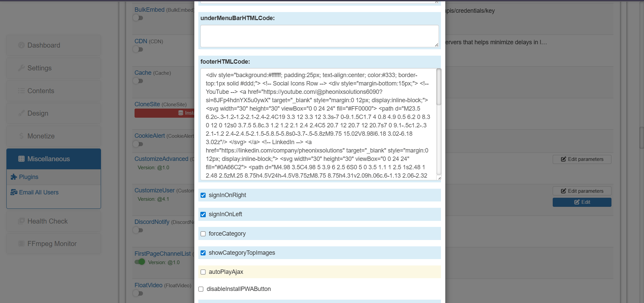Viewport: 644px width, 303px height.
Task: Click the Settings wrench icon
Action: pyautogui.click(x=21, y=68)
